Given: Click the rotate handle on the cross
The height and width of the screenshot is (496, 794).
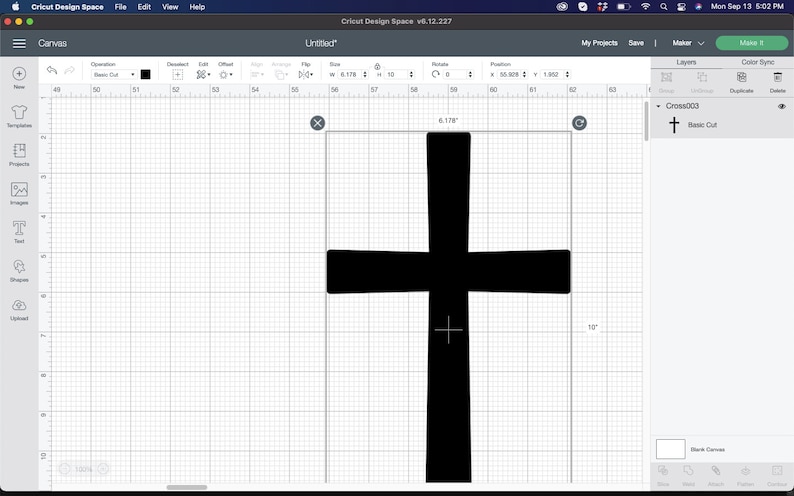Looking at the screenshot, I should [579, 123].
